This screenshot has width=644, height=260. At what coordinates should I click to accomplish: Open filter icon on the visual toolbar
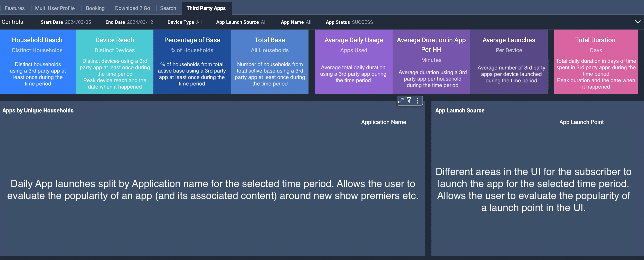409,100
